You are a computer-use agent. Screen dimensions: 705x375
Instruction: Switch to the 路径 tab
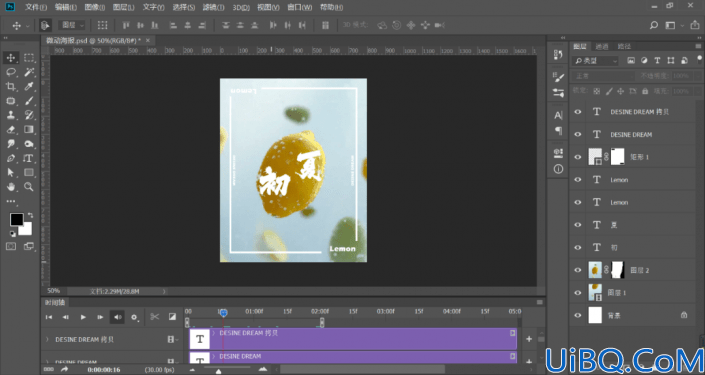(x=624, y=46)
